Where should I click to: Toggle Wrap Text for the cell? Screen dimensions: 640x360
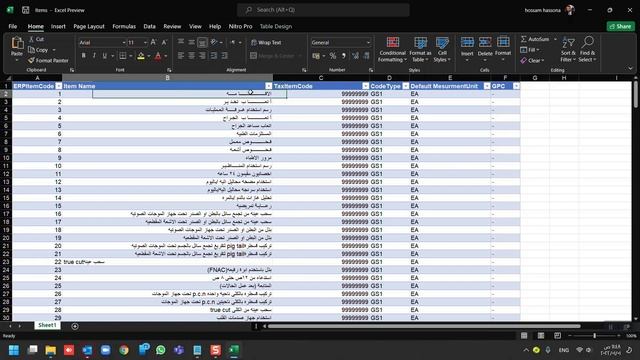click(266, 42)
